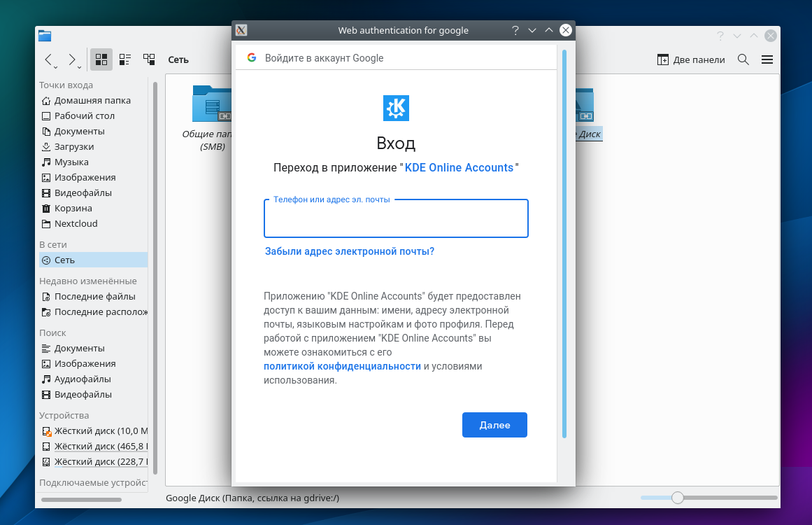Click Сеть breadcrumb in location bar
The width and height of the screenshot is (812, 525).
click(x=178, y=59)
